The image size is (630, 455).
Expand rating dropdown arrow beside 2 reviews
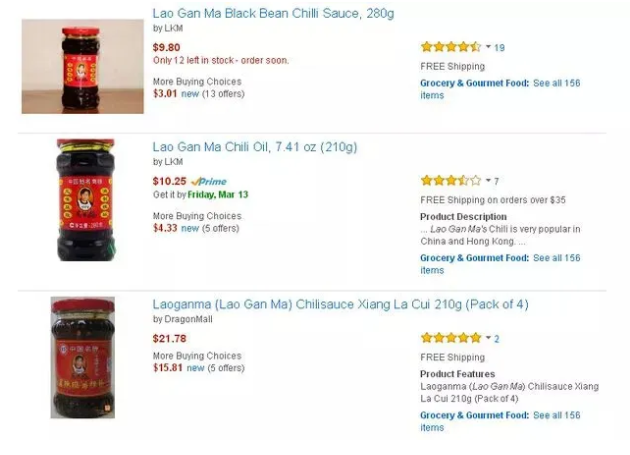pos(488,338)
